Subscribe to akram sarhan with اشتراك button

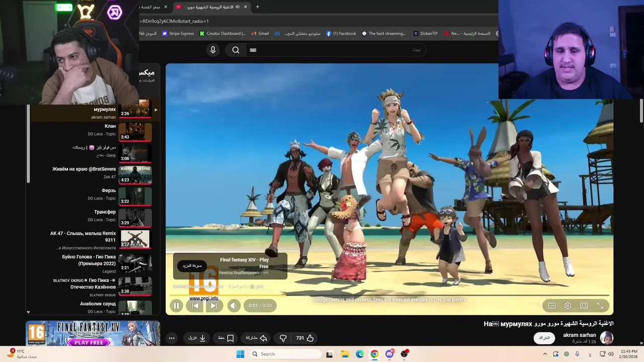pyautogui.click(x=544, y=338)
